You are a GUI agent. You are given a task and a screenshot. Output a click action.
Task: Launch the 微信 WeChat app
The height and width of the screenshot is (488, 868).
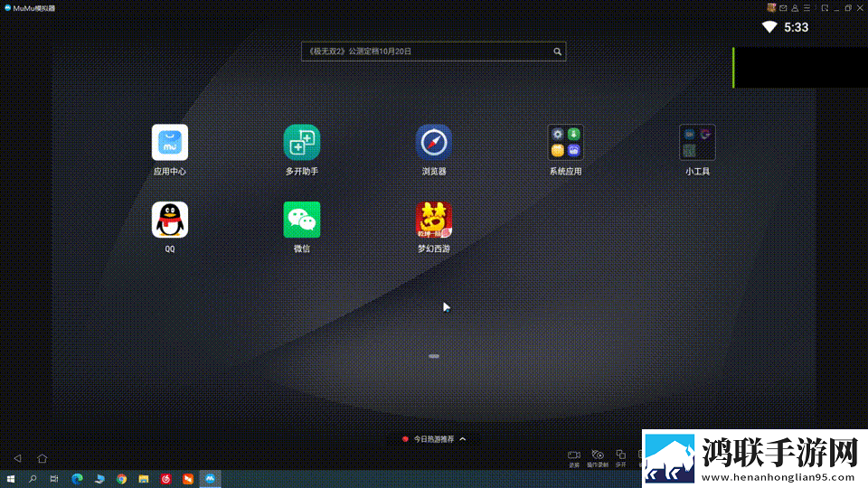[x=302, y=220]
